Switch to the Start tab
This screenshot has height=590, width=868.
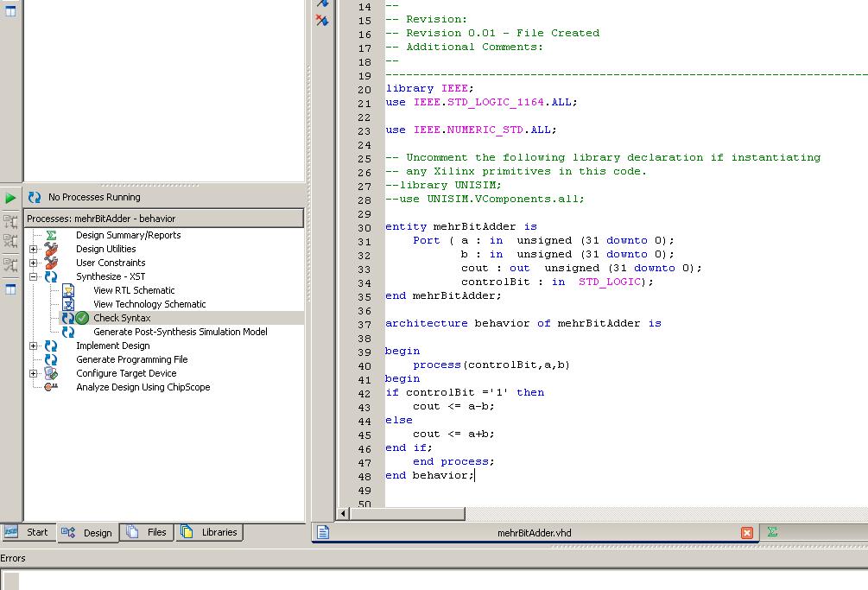click(28, 532)
